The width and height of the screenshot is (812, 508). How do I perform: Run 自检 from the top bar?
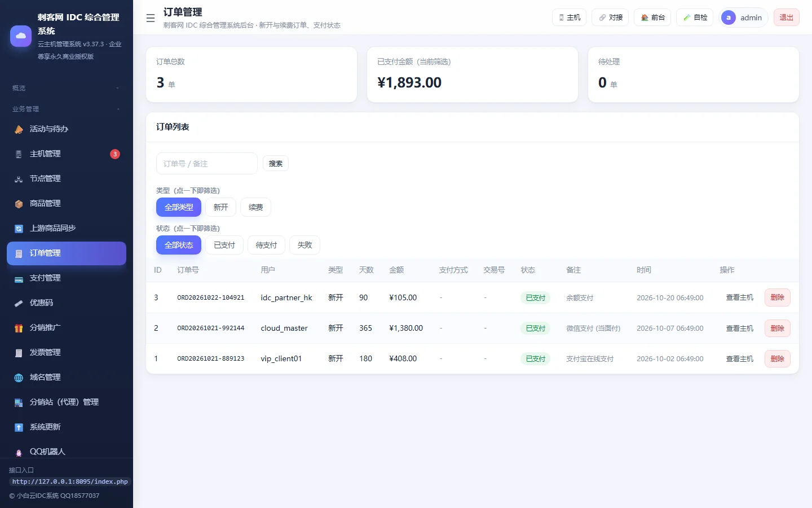tap(695, 17)
